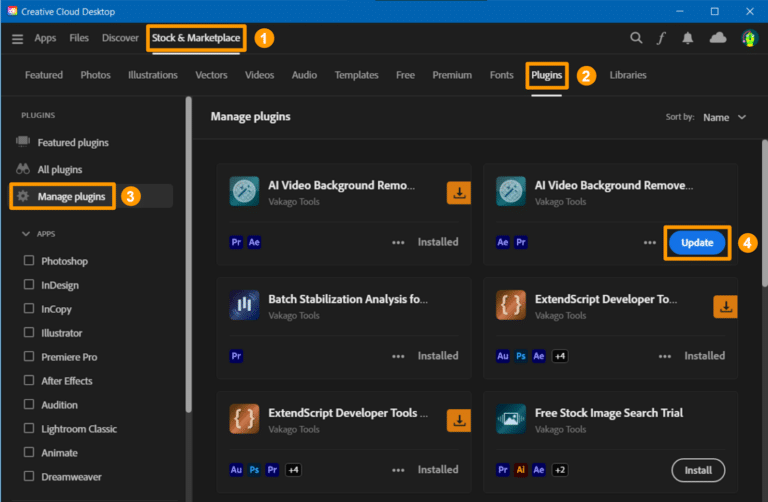Open the Premium category tab
The image size is (768, 502).
click(452, 75)
